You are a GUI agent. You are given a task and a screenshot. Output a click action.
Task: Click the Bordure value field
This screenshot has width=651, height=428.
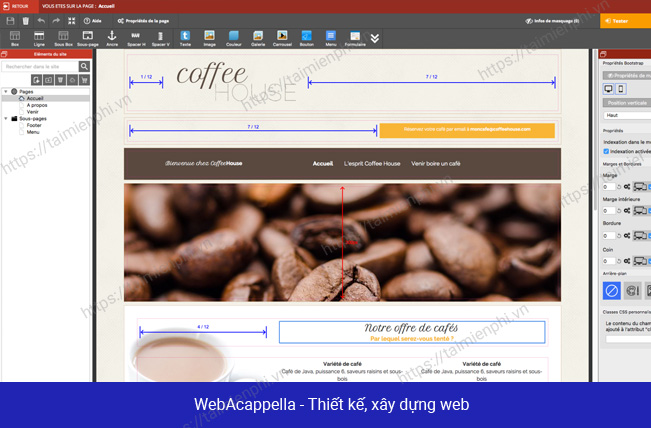click(x=609, y=236)
